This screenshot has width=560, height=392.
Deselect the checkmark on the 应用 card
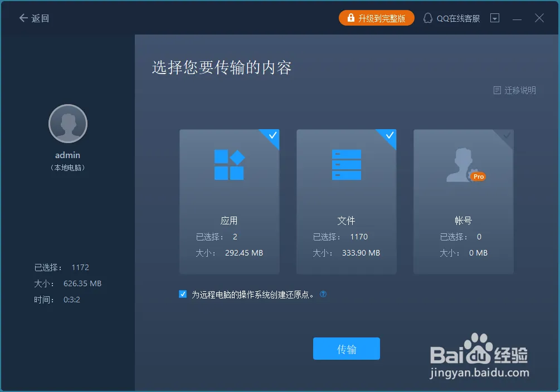pyautogui.click(x=271, y=136)
